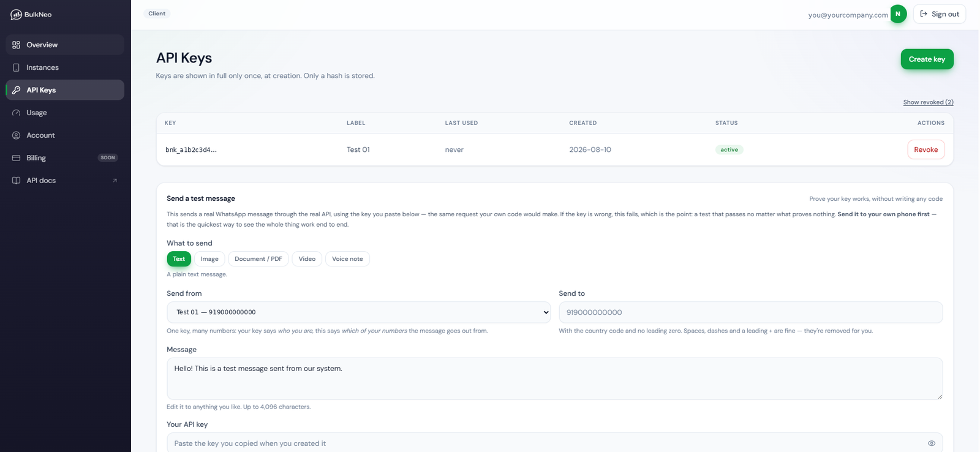
Task: Click the Sign out button label
Action: click(x=945, y=14)
